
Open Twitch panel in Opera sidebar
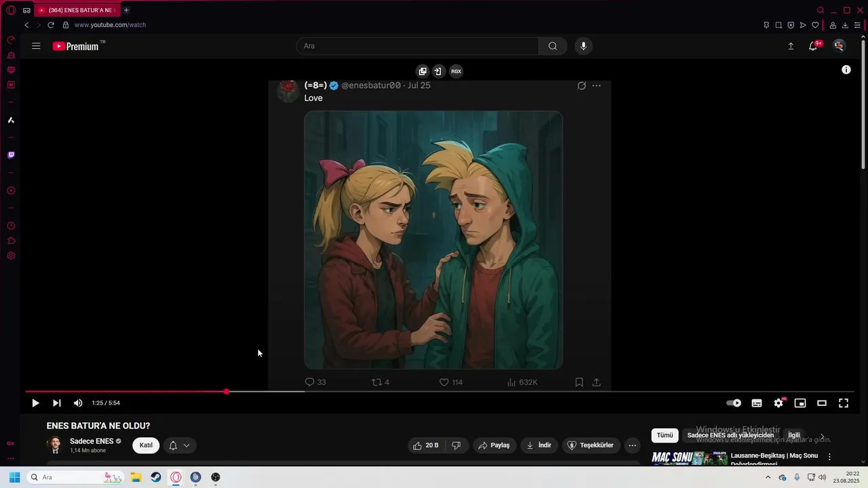point(11,155)
